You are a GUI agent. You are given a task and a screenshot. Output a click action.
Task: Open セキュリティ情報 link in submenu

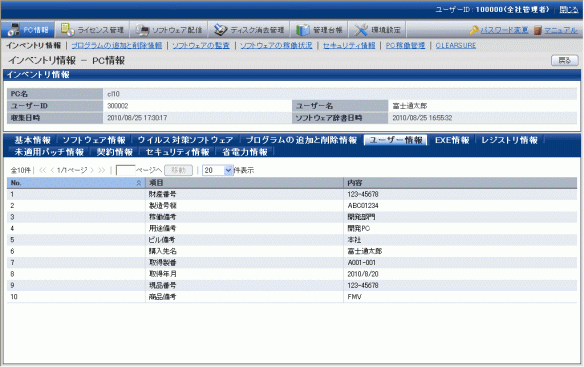point(349,45)
